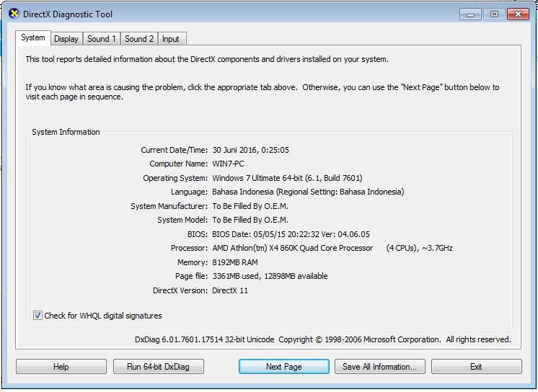Image resolution: width=538 pixels, height=392 pixels.
Task: Uncheck Check for WHQL digital signatures
Action: [x=38, y=315]
